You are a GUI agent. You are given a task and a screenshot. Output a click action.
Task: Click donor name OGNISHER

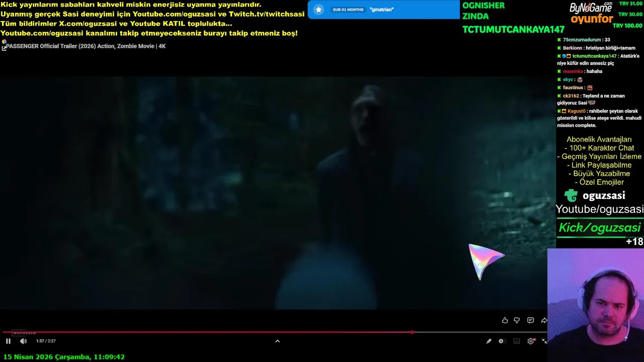[x=484, y=6]
